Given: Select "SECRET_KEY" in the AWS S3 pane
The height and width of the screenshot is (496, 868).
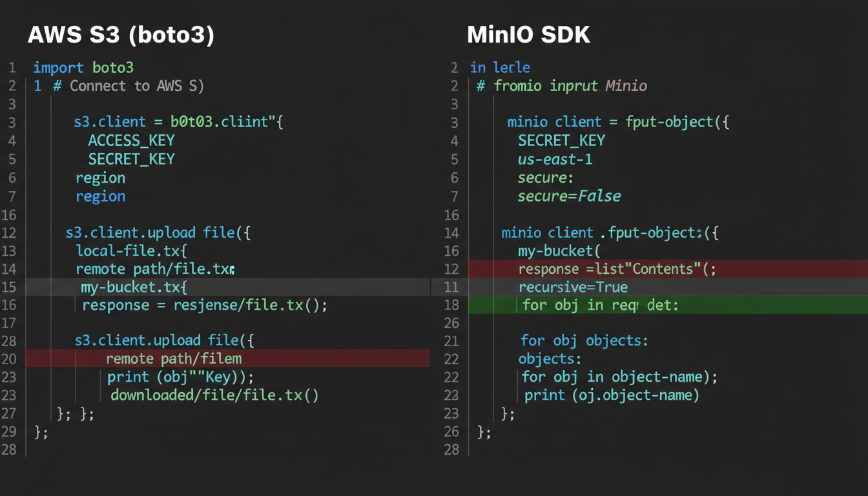Looking at the screenshot, I should [x=132, y=159].
